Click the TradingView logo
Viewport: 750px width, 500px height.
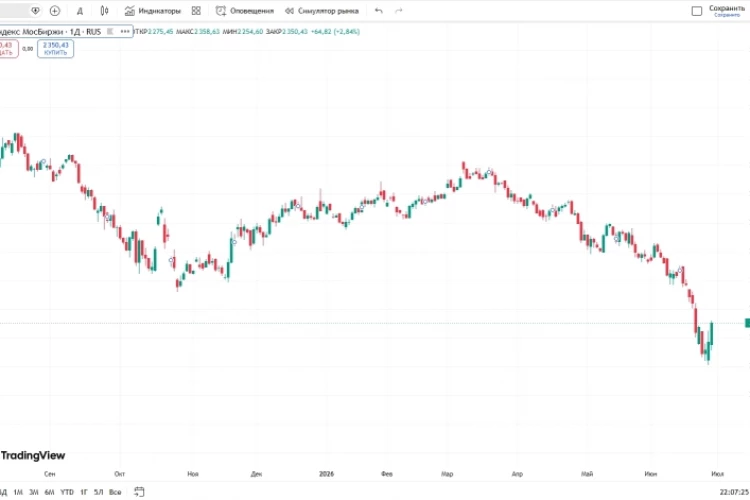(33, 456)
